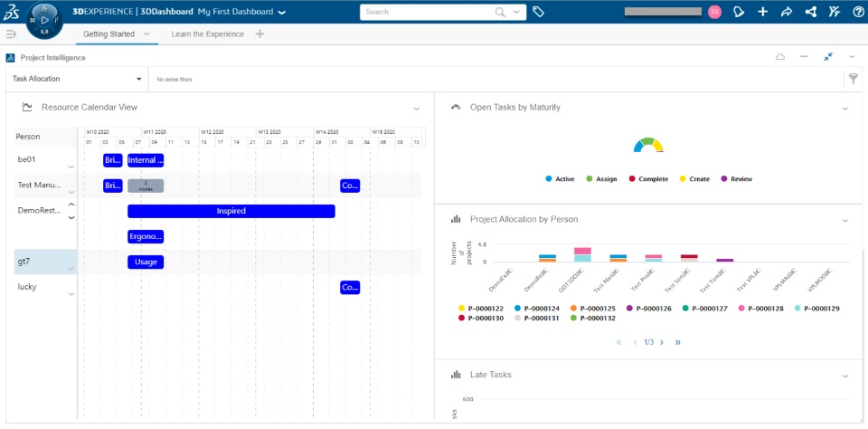Click the Open Tasks maturity gauge chart
This screenshot has height=429, width=868.
(x=648, y=145)
